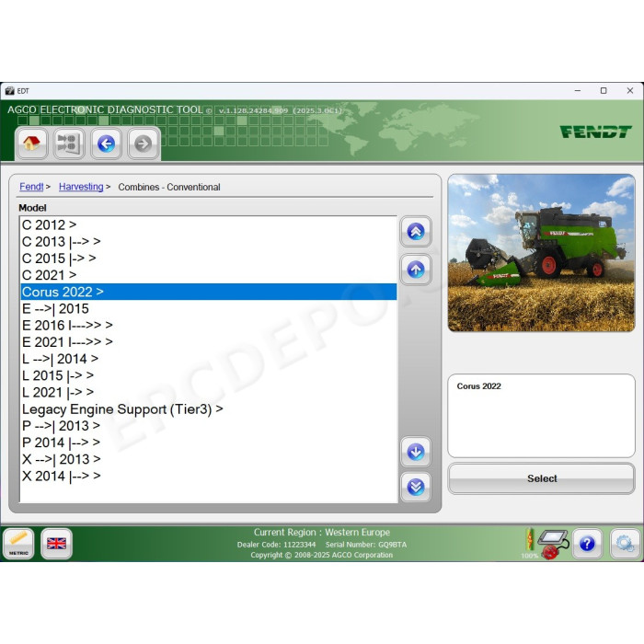The width and height of the screenshot is (644, 644).
Task: Click Combines - Conventional breadcrumb text
Action: 168,188
